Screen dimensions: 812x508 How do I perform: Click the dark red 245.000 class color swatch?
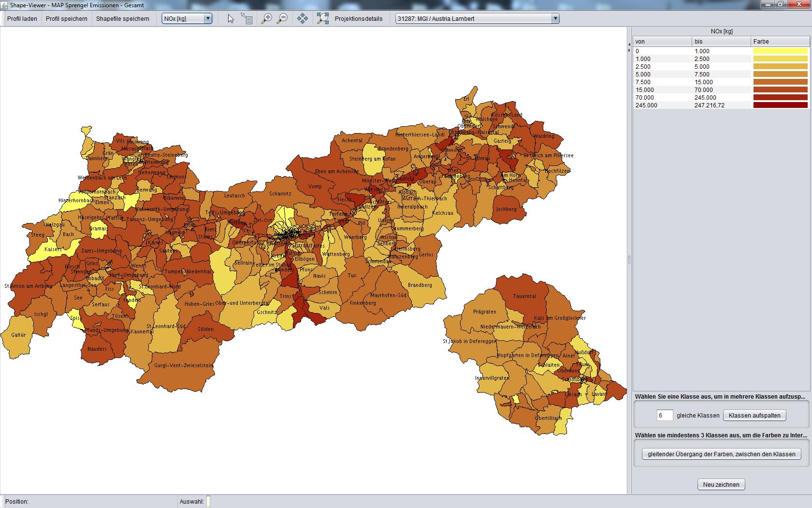coord(780,105)
